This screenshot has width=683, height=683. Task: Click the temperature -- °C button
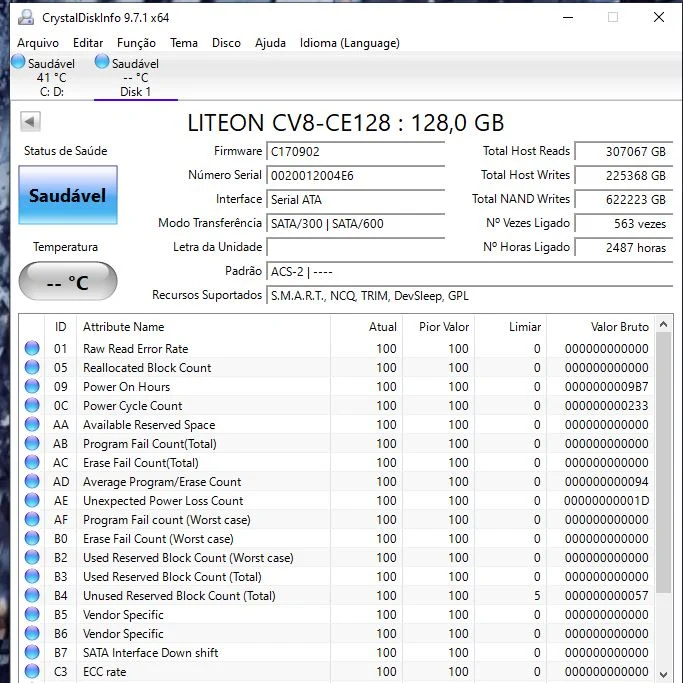coord(68,281)
